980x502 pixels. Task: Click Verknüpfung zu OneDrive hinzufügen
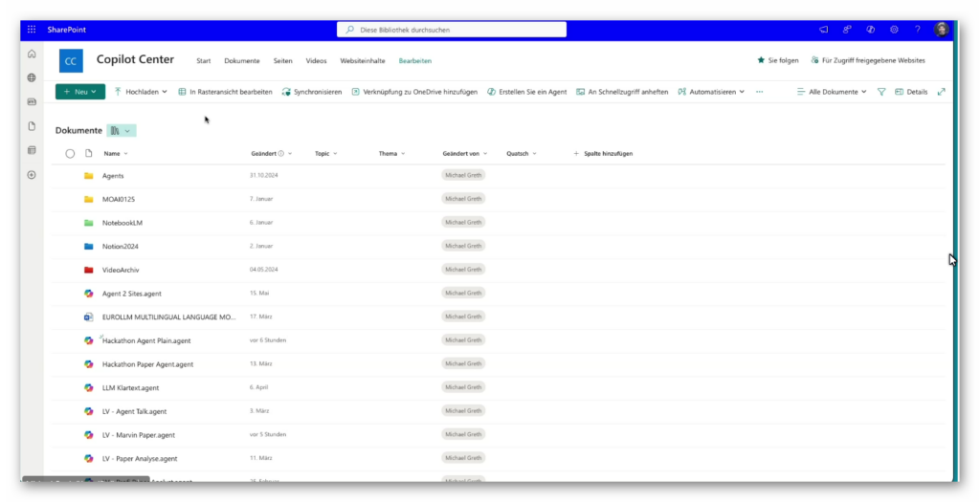pyautogui.click(x=414, y=92)
